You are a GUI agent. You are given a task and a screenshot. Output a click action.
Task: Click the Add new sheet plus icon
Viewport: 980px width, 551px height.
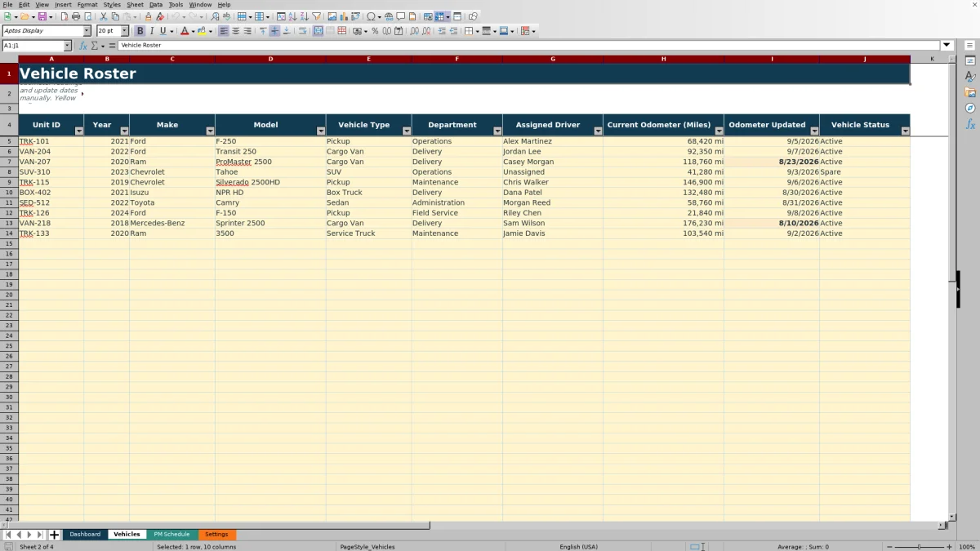55,535
